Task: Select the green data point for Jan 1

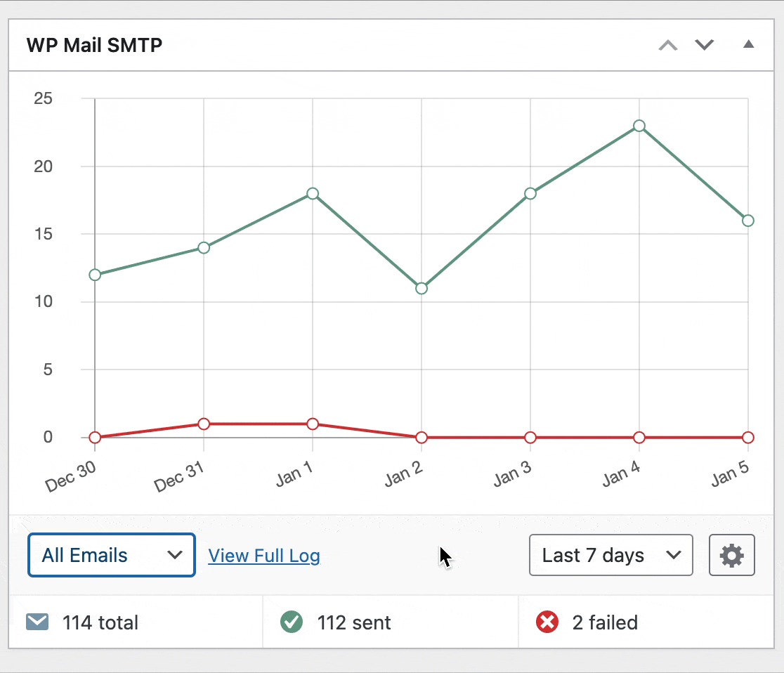Action: (x=313, y=193)
